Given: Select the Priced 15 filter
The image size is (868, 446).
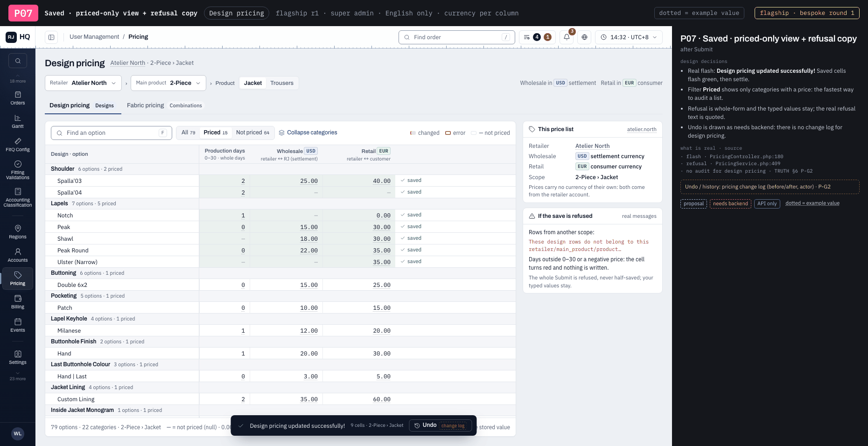Looking at the screenshot, I should (216, 132).
